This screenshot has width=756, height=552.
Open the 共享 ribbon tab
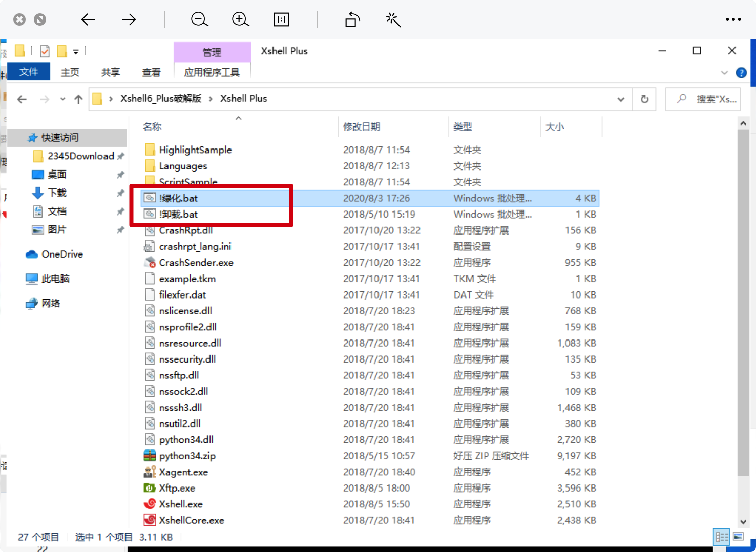[110, 72]
